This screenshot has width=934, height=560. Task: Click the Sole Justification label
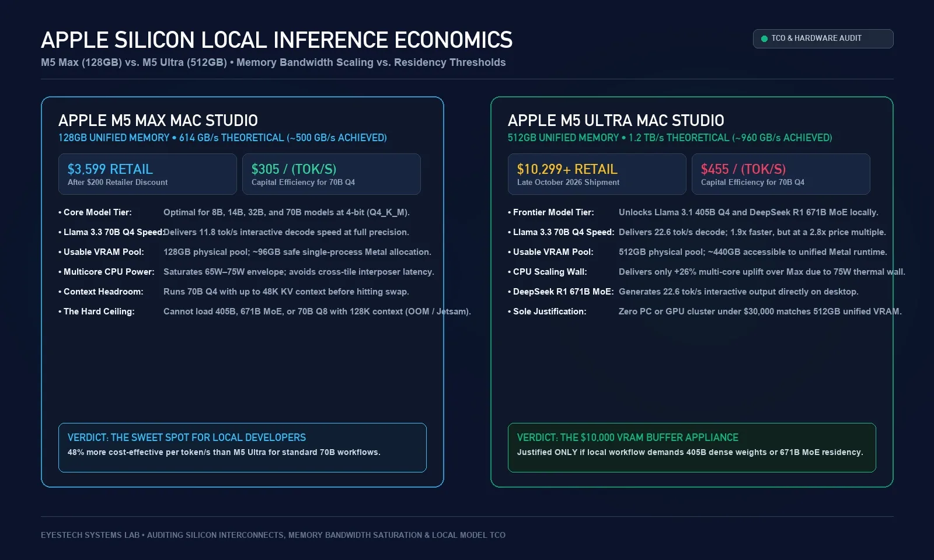click(547, 311)
